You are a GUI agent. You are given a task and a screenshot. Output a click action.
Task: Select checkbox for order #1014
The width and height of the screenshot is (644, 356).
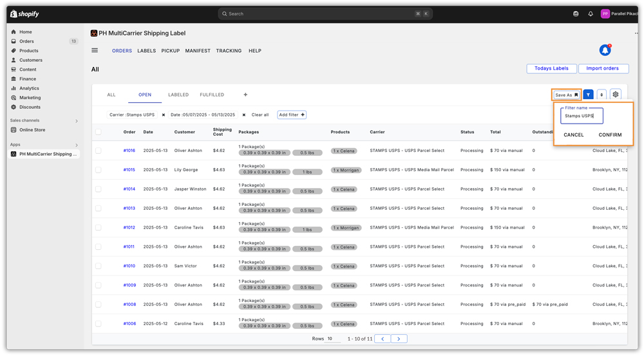[98, 189]
